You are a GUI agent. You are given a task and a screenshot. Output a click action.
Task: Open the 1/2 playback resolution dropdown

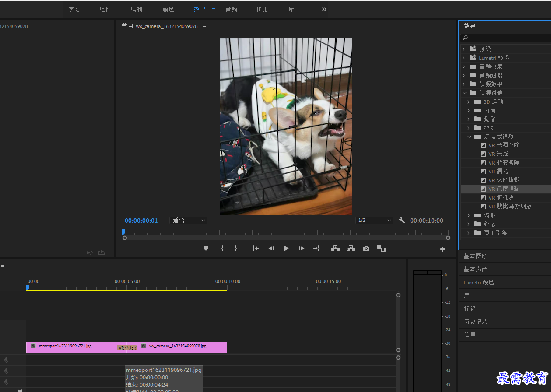[x=374, y=220]
